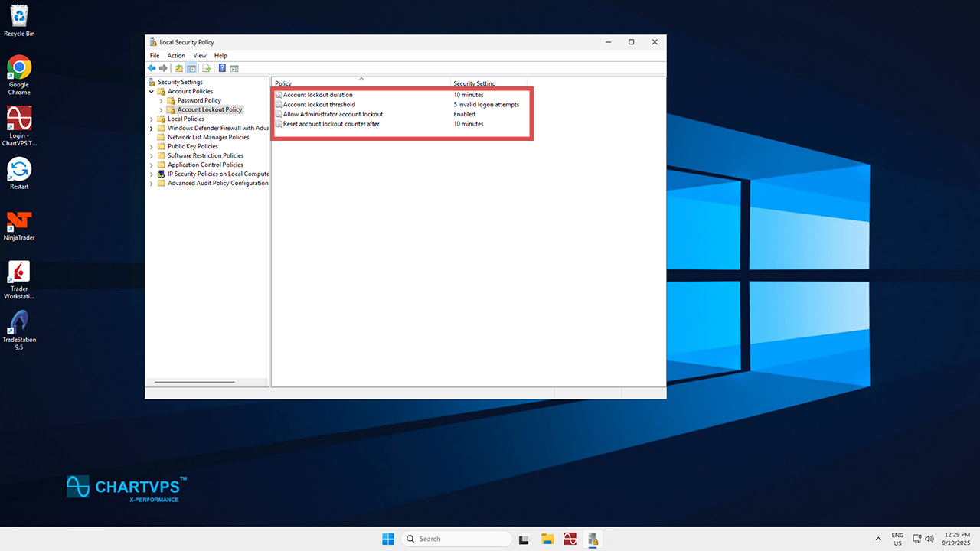The height and width of the screenshot is (551, 980).
Task: Click the Back arrow toolbar icon
Action: click(x=152, y=68)
